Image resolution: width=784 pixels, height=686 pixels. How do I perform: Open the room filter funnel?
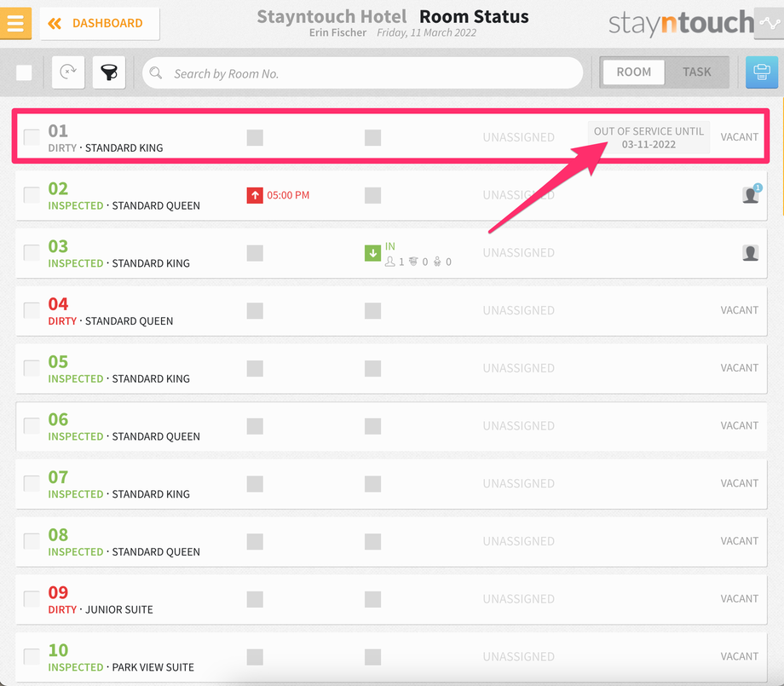click(x=109, y=72)
